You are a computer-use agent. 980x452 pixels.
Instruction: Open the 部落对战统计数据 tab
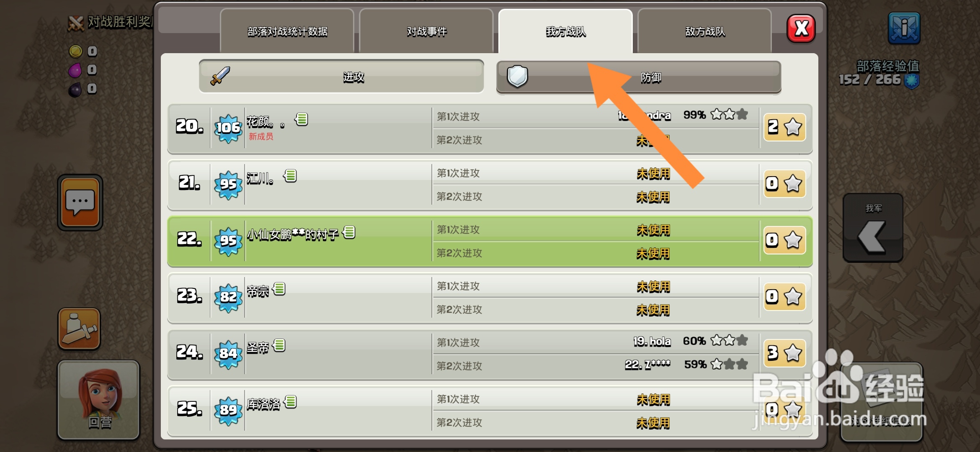click(287, 31)
